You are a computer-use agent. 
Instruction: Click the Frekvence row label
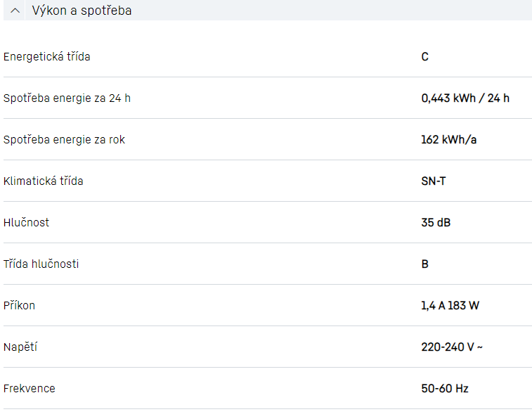pyautogui.click(x=29, y=388)
